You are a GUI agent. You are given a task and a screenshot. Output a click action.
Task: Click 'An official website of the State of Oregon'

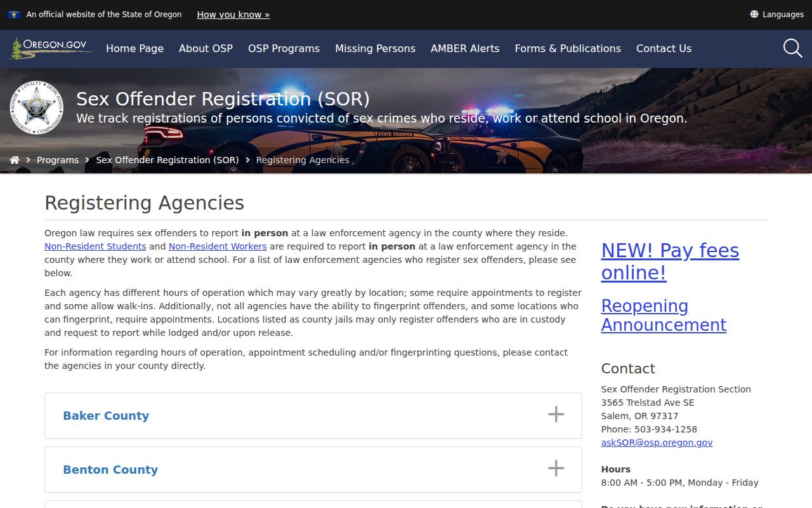[104, 14]
